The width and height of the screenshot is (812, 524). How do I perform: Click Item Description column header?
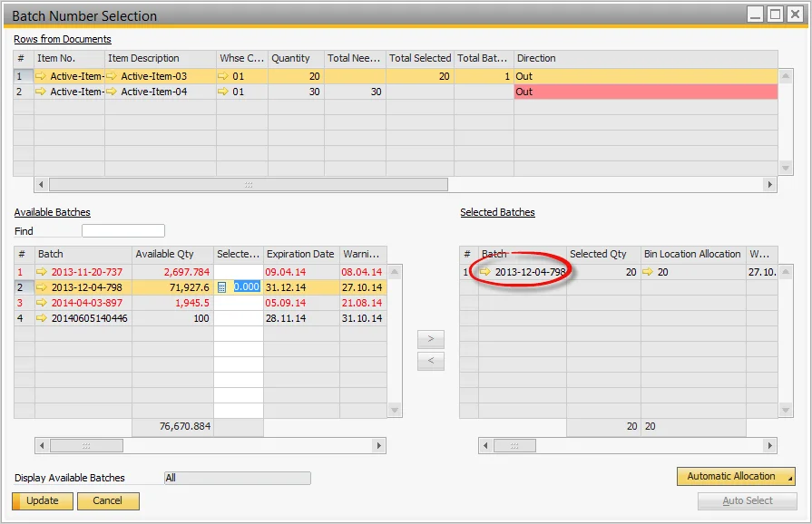(161, 58)
